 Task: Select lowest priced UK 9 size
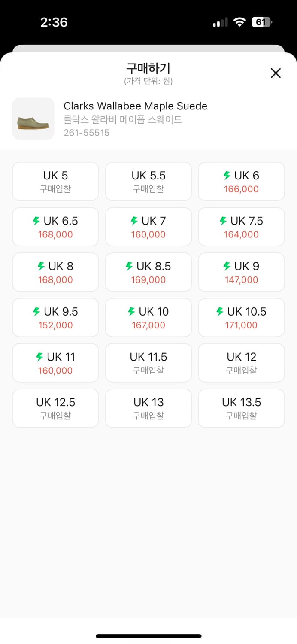[241, 273]
